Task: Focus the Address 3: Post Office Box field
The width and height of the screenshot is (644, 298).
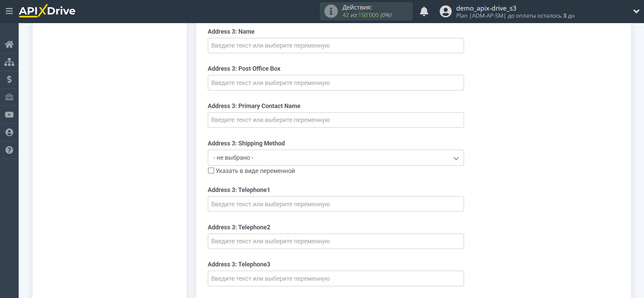Action: 336,83
